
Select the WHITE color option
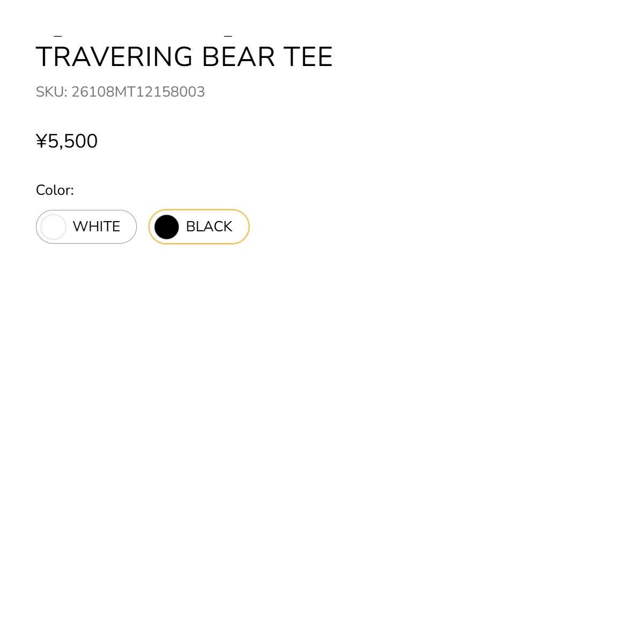[x=86, y=226]
